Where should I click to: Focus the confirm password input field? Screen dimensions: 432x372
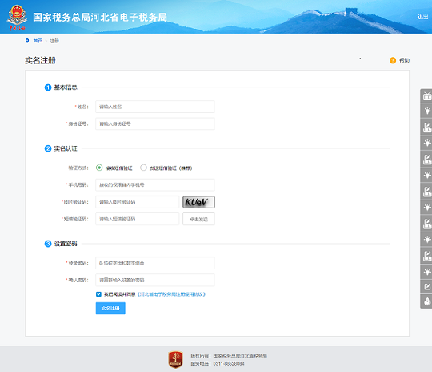pos(155,280)
